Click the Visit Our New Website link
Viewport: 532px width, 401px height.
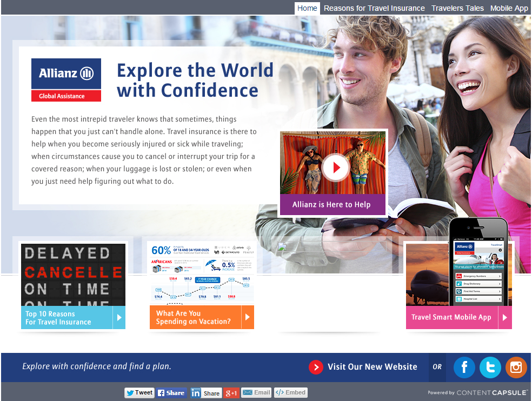tap(372, 367)
